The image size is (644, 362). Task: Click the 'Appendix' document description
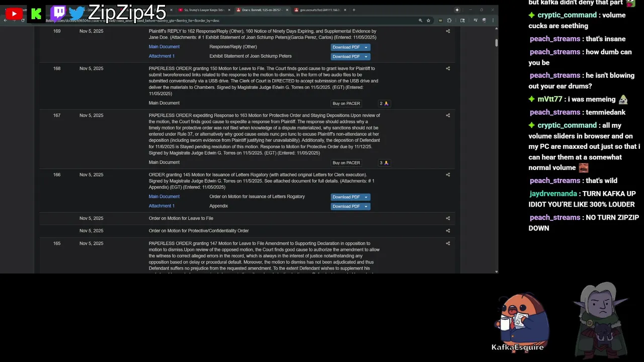219,206
